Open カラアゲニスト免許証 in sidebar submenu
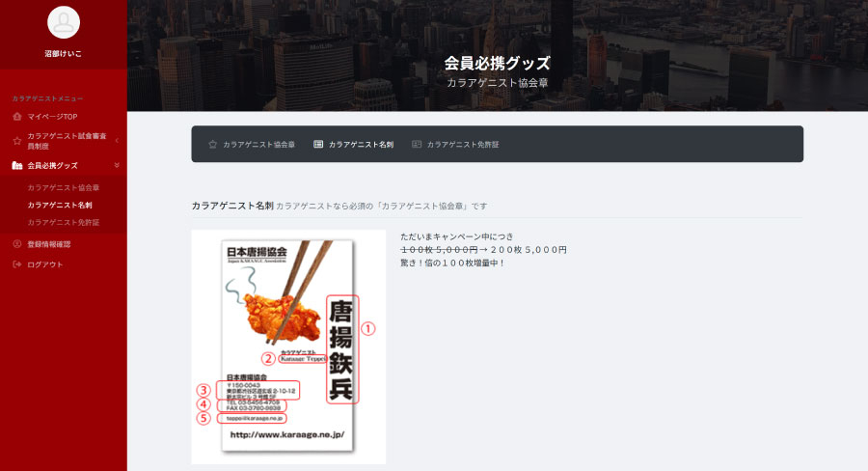Screen dimensions: 868x471 (64, 222)
